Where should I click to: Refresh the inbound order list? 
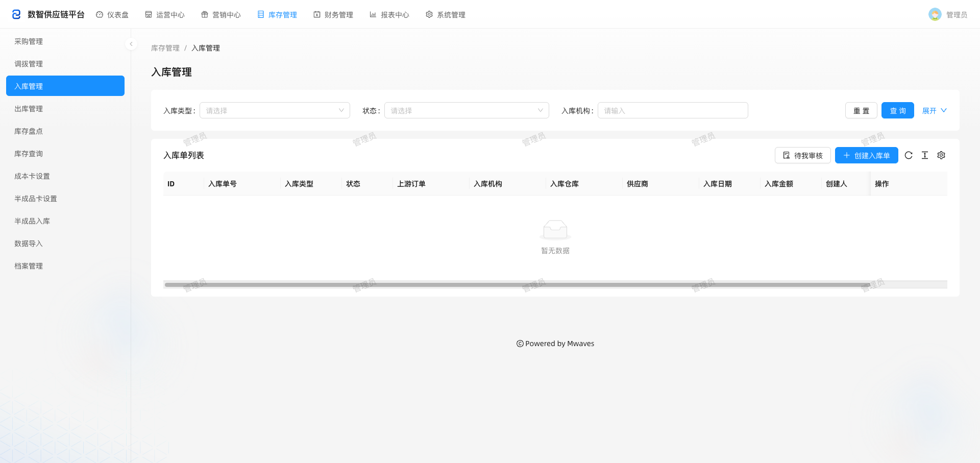tap(909, 155)
